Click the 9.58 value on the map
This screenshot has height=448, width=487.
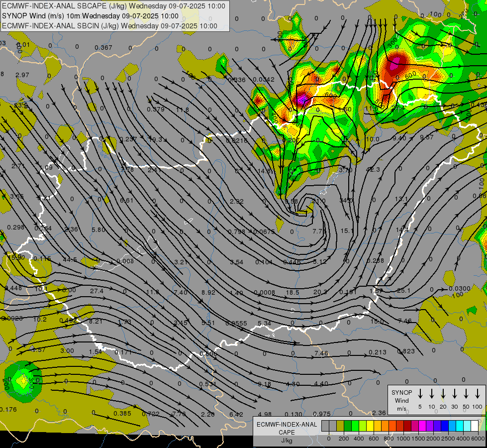[x=292, y=201]
